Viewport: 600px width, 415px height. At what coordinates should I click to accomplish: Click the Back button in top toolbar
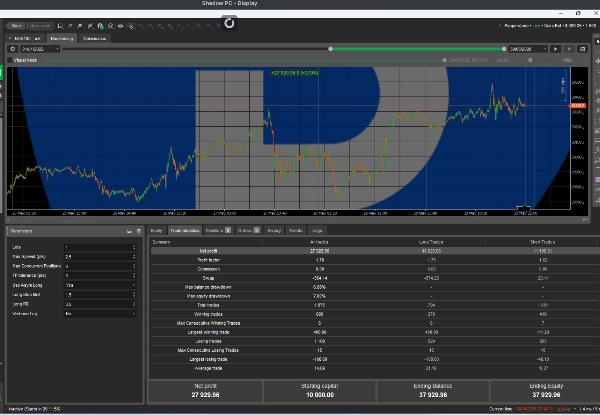[x=16, y=26]
